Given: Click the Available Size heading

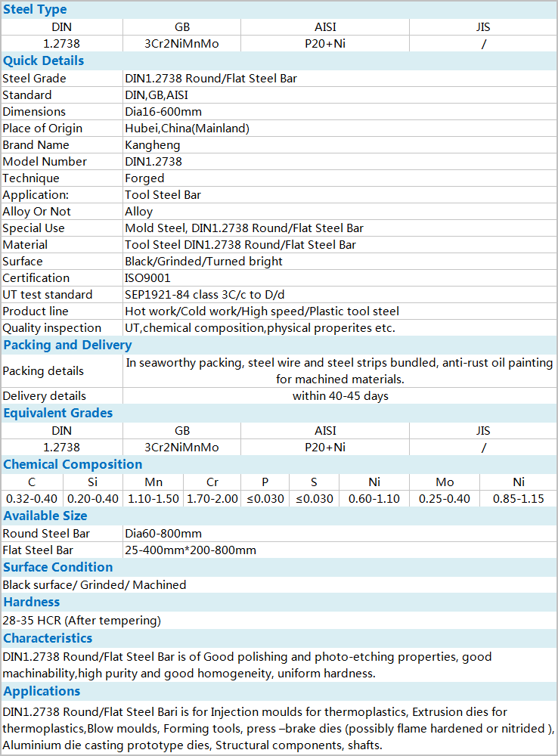Looking at the screenshot, I should [45, 516].
